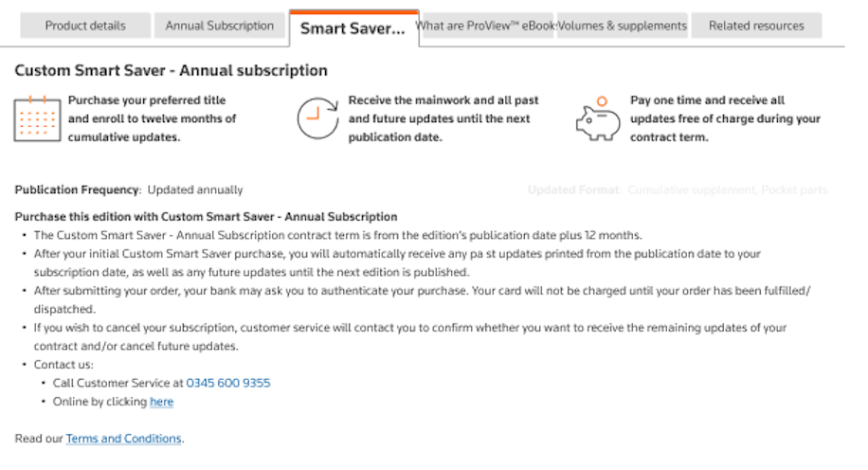Click the calendar icon beside purchase text
868x470 pixels.
click(37, 118)
